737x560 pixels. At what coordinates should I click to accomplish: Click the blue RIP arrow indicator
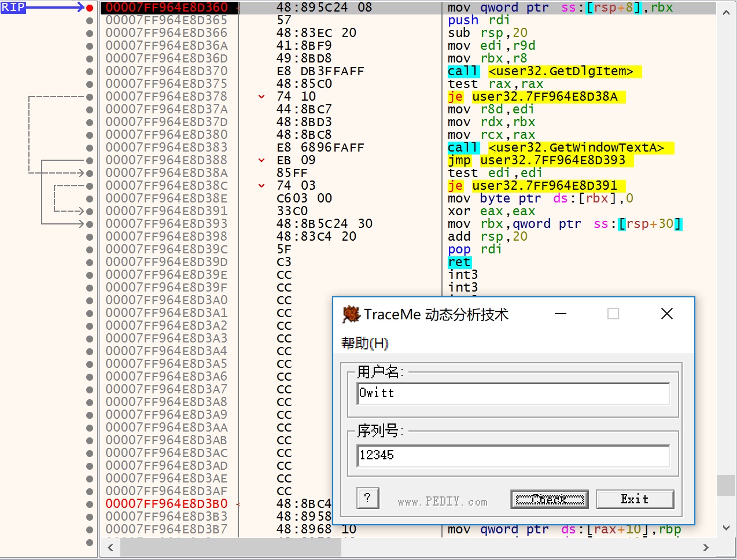coord(12,8)
